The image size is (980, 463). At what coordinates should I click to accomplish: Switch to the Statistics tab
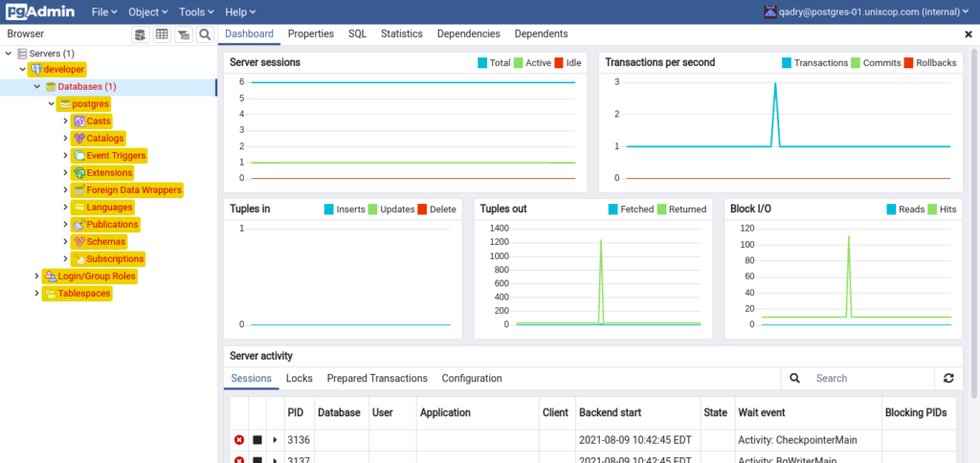(402, 33)
